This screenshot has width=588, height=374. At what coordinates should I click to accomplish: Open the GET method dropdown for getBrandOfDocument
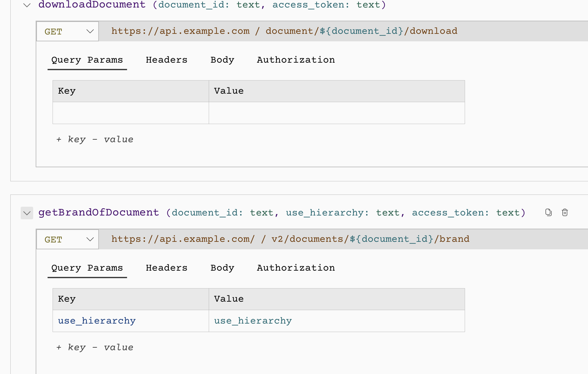click(68, 239)
